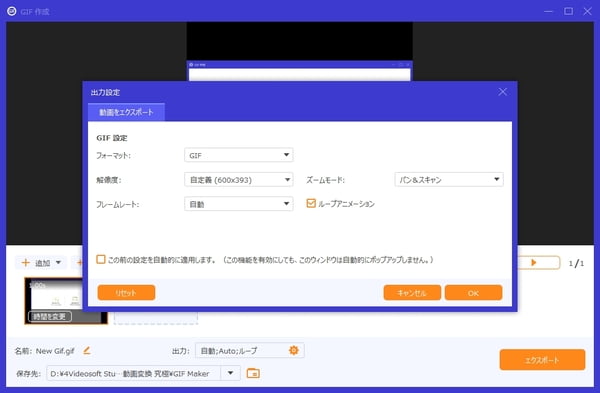This screenshot has width=600, height=393.
Task: Edit file name with pencil icon
Action: (x=87, y=350)
